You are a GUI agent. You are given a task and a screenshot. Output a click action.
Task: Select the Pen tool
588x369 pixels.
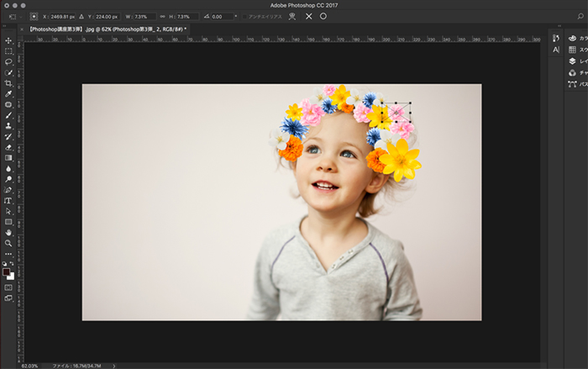(8, 190)
